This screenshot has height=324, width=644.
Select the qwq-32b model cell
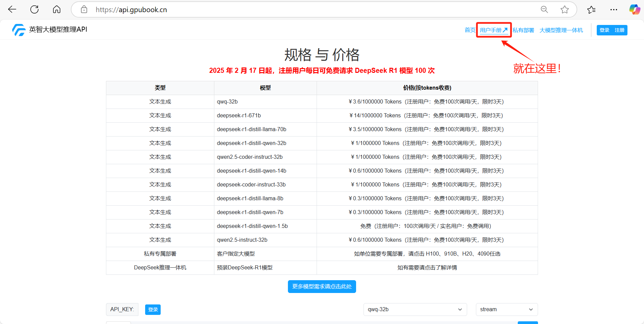pos(265,102)
